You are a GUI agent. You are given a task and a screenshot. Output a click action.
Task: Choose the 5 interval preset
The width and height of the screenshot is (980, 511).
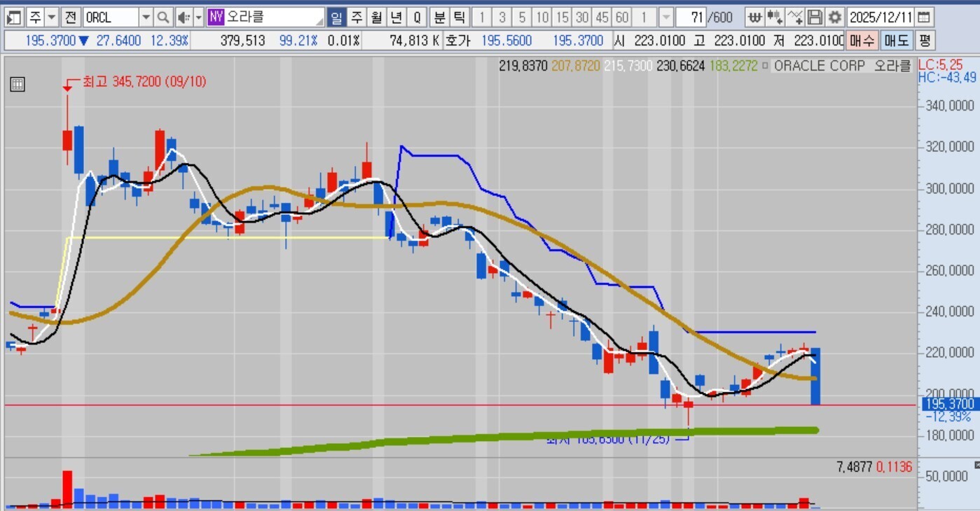click(x=522, y=17)
